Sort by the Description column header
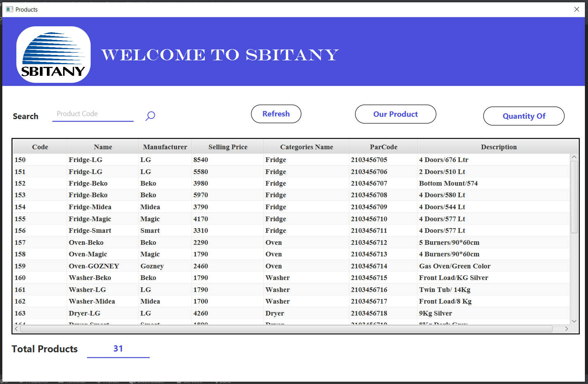This screenshot has width=588, height=384. click(499, 147)
